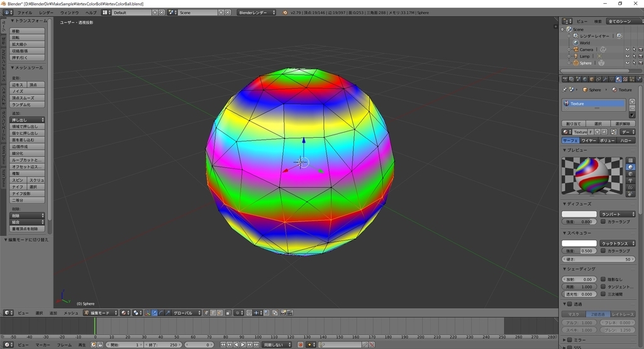Open the 編集モード mode dropdown
This screenshot has width=644, height=349.
point(101,313)
